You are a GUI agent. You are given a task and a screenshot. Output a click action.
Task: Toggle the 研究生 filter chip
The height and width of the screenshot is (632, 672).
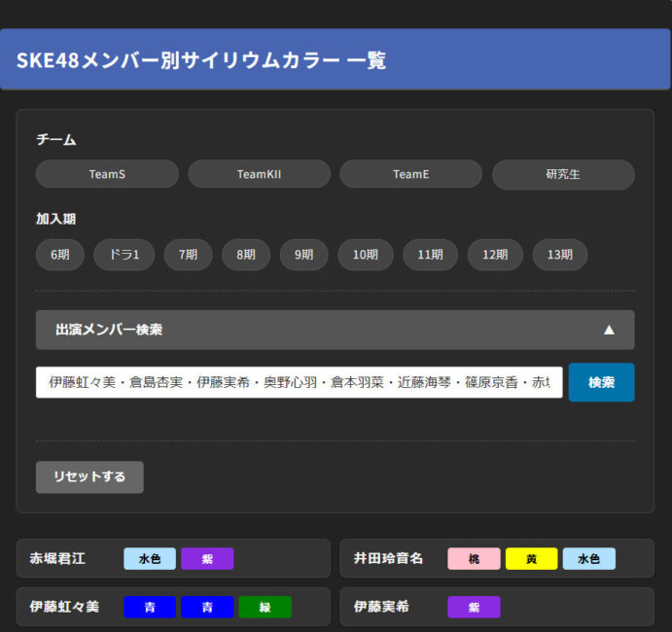pos(563,174)
